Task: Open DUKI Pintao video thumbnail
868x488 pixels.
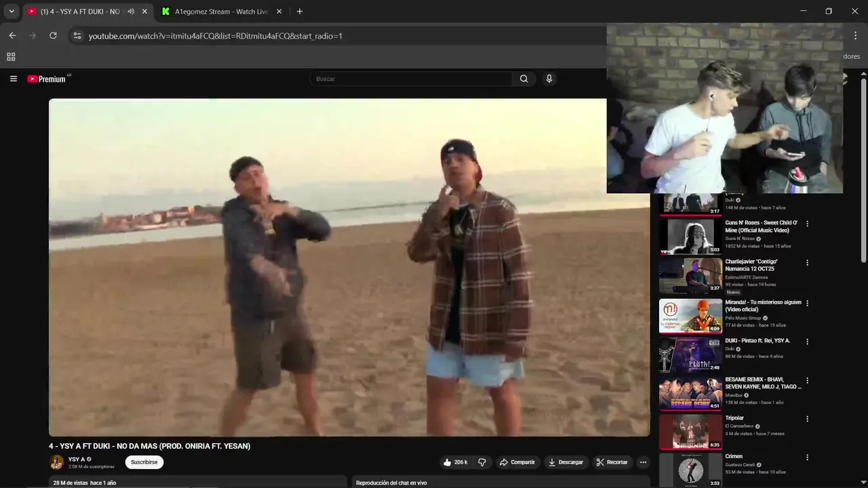Action: (690, 354)
